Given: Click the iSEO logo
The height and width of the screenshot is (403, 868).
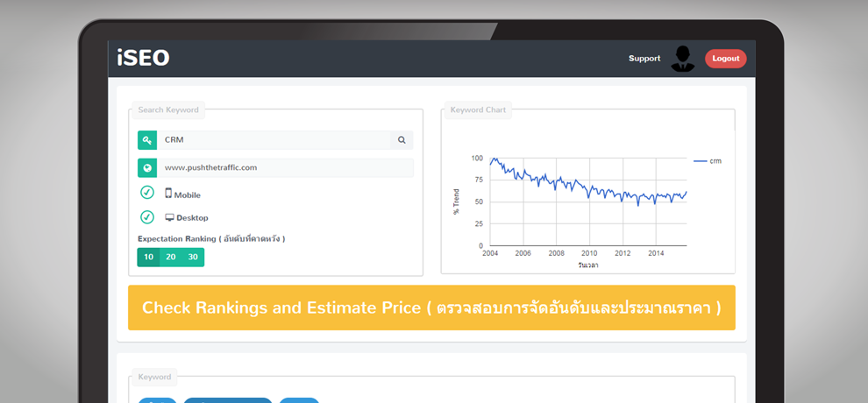Looking at the screenshot, I should pyautogui.click(x=144, y=58).
